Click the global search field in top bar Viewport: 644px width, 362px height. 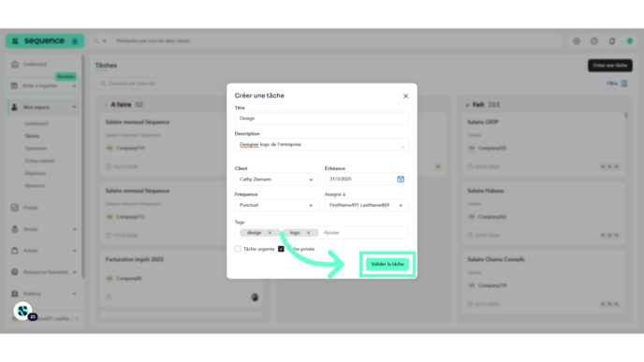[x=337, y=41]
